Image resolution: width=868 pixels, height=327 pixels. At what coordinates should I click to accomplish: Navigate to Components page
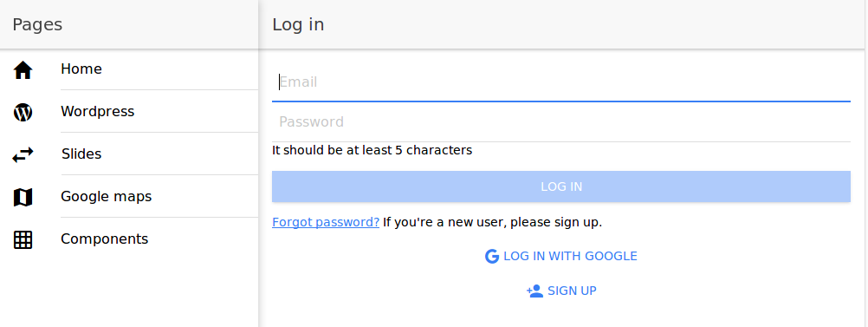coord(129,239)
